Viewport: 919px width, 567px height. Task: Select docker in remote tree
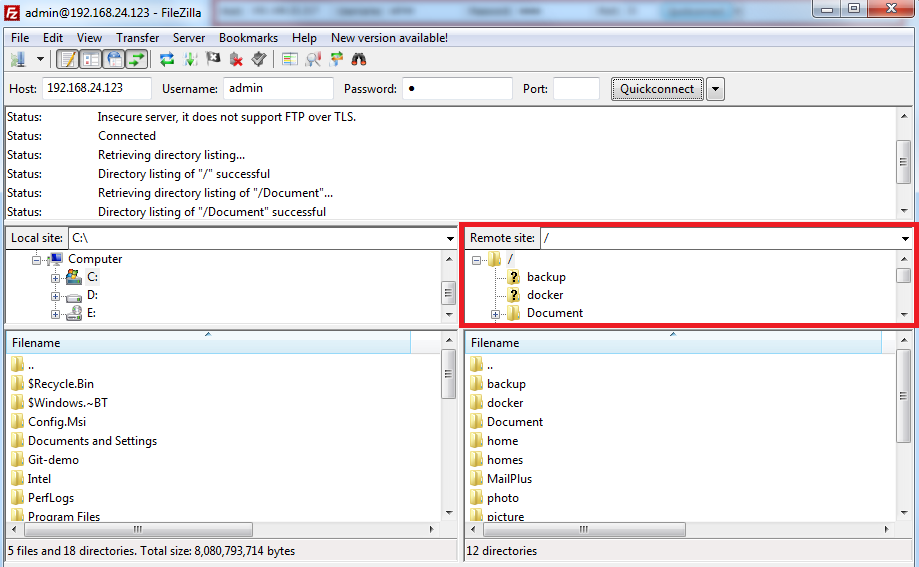[545, 295]
